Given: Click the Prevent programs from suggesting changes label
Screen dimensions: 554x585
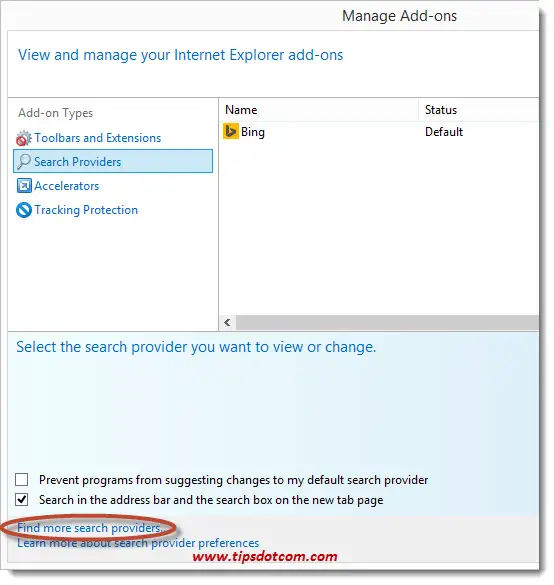Looking at the screenshot, I should click(234, 480).
